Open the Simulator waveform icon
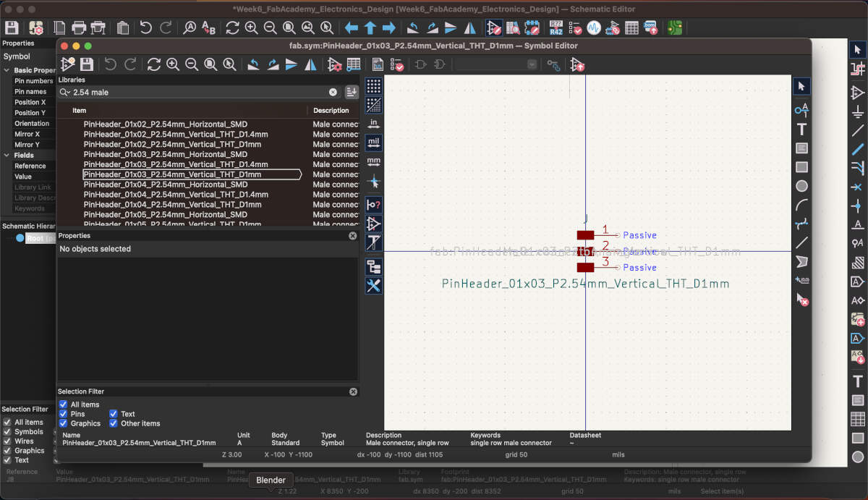Image resolution: width=868 pixels, height=500 pixels. pyautogui.click(x=594, y=28)
